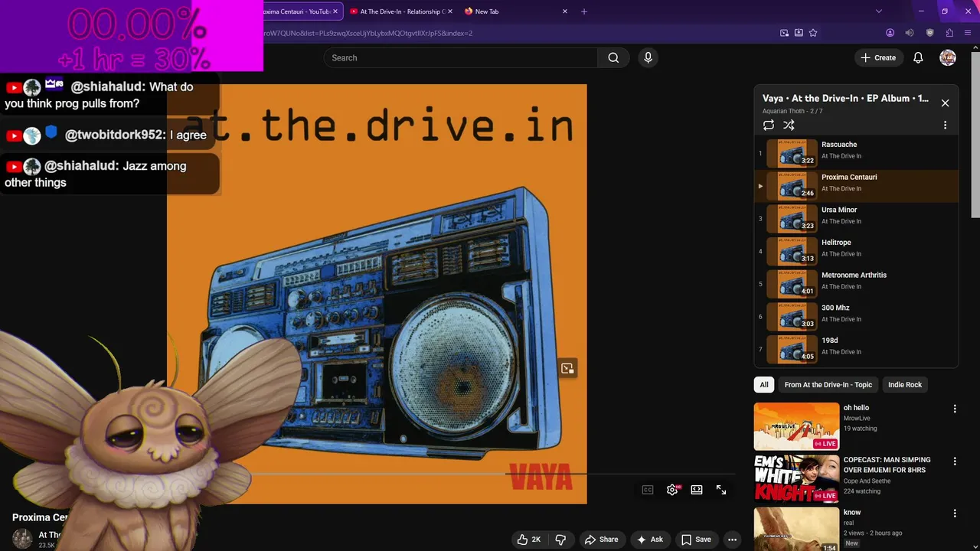Open the extensions puzzle-piece menu
Screen dimensions: 980x551
click(x=949, y=33)
